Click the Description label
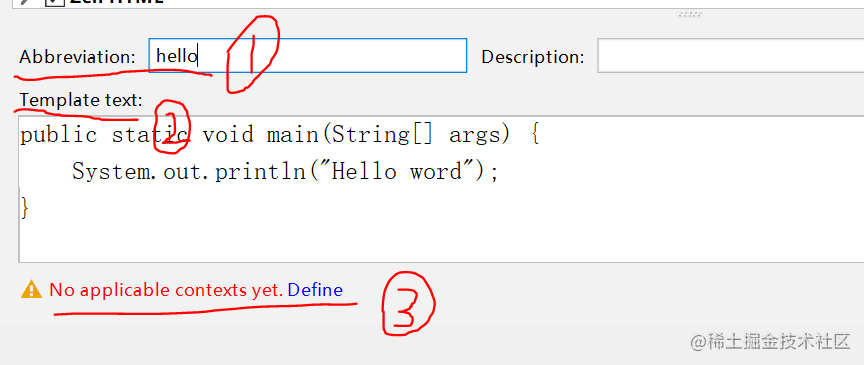The height and width of the screenshot is (365, 864). 533,57
